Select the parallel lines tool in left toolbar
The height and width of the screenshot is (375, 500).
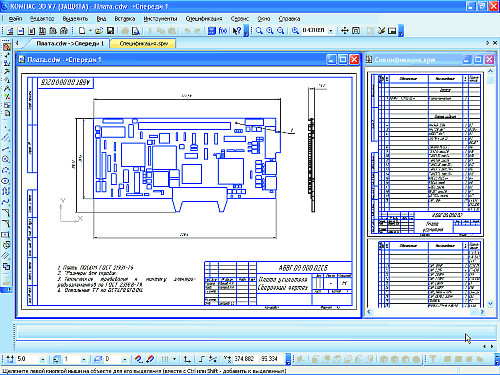pyautogui.click(x=6, y=138)
